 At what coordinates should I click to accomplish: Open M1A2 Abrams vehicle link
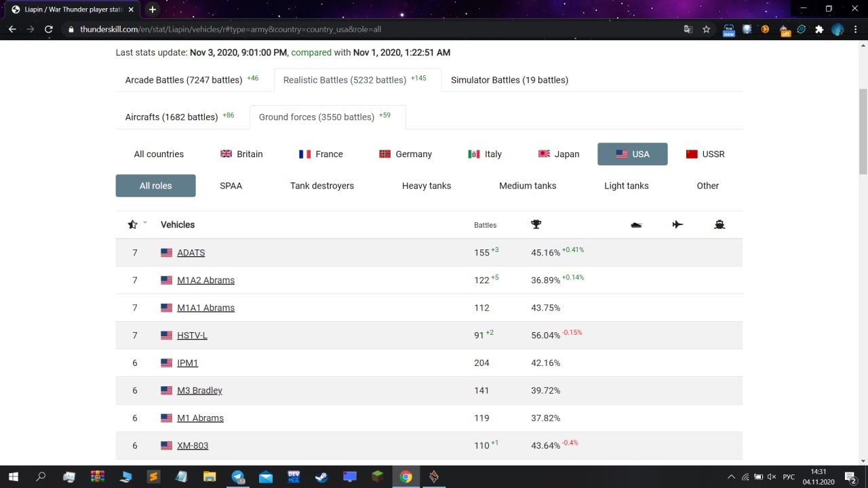click(205, 280)
